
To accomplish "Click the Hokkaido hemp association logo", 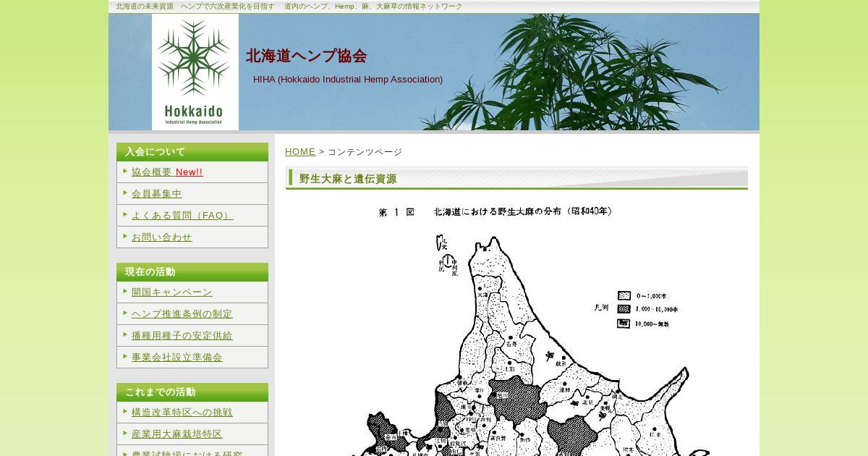I will [195, 72].
